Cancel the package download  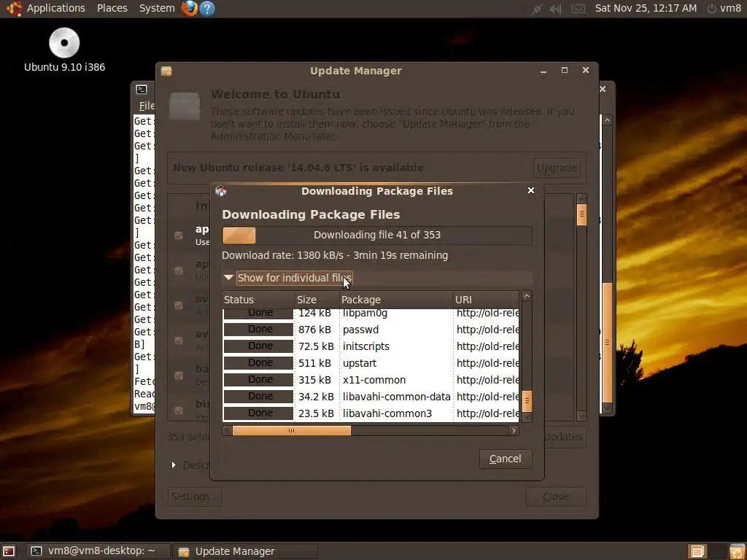point(505,459)
